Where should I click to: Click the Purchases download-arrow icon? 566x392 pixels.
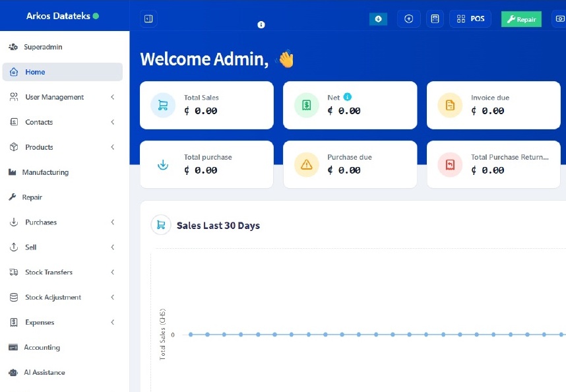14,222
